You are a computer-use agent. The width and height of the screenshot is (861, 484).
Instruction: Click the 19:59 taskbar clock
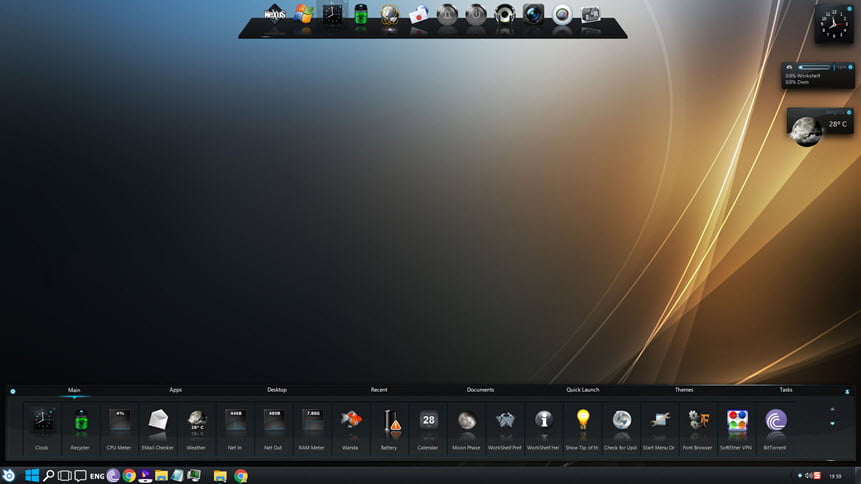[x=835, y=476]
